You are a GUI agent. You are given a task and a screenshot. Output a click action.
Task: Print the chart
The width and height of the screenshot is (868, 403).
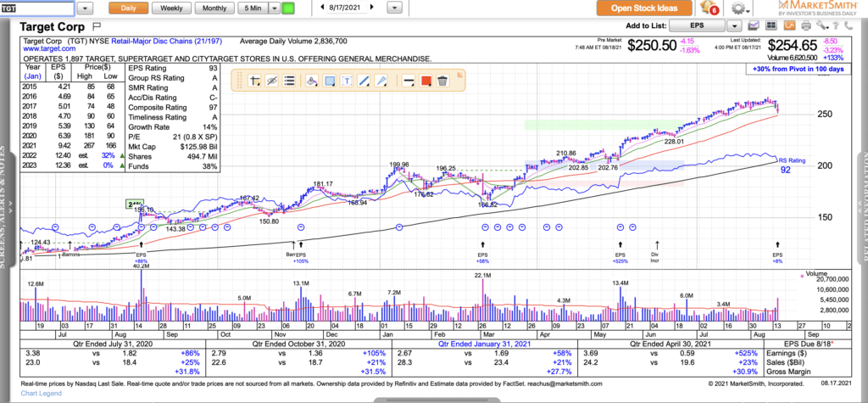click(806, 25)
